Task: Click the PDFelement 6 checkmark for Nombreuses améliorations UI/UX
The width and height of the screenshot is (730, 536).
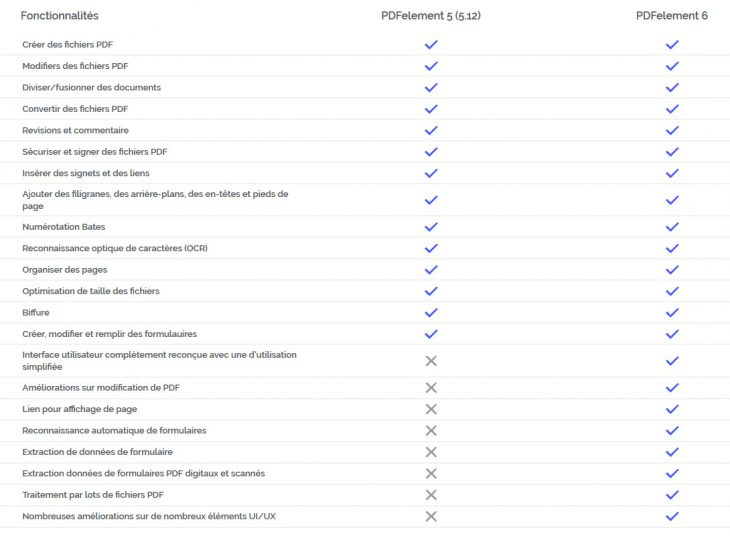Action: tap(672, 516)
